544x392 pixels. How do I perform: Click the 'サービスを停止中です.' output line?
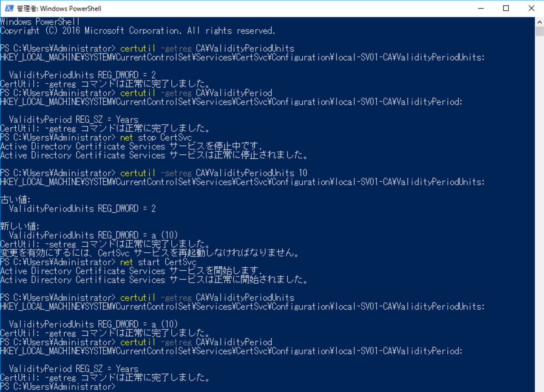click(131, 147)
